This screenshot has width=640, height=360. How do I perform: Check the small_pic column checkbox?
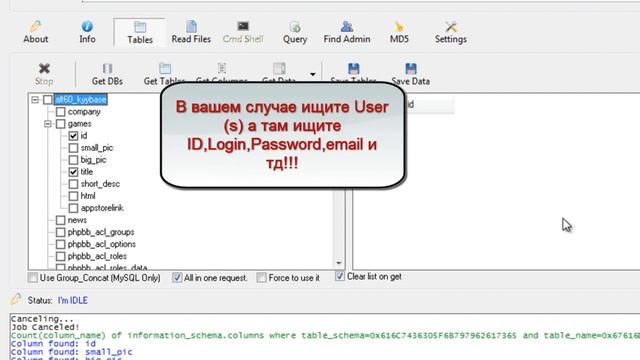tap(73, 148)
